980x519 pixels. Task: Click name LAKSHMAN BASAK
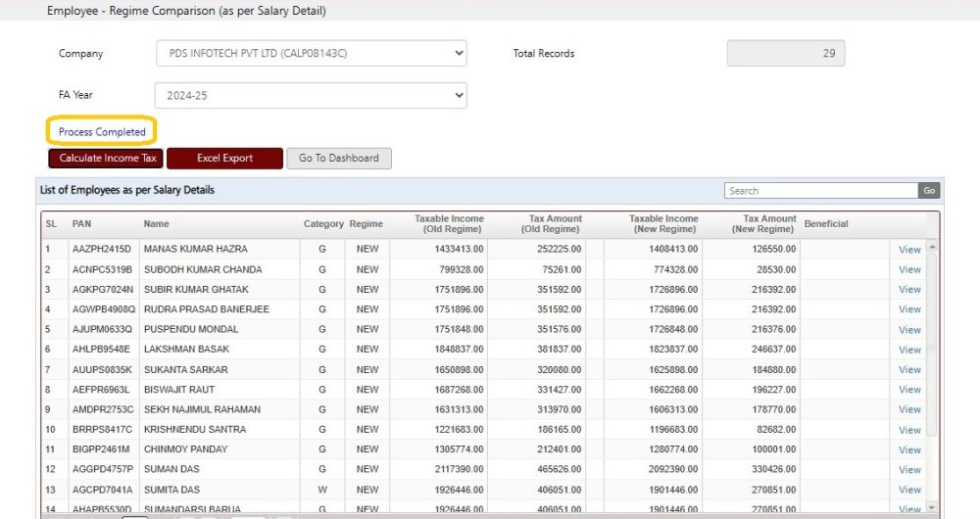click(186, 350)
